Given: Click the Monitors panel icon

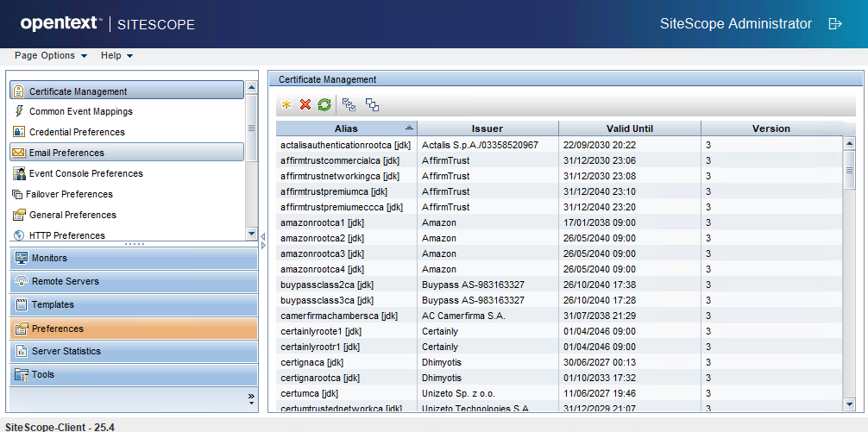Looking at the screenshot, I should pyautogui.click(x=21, y=258).
